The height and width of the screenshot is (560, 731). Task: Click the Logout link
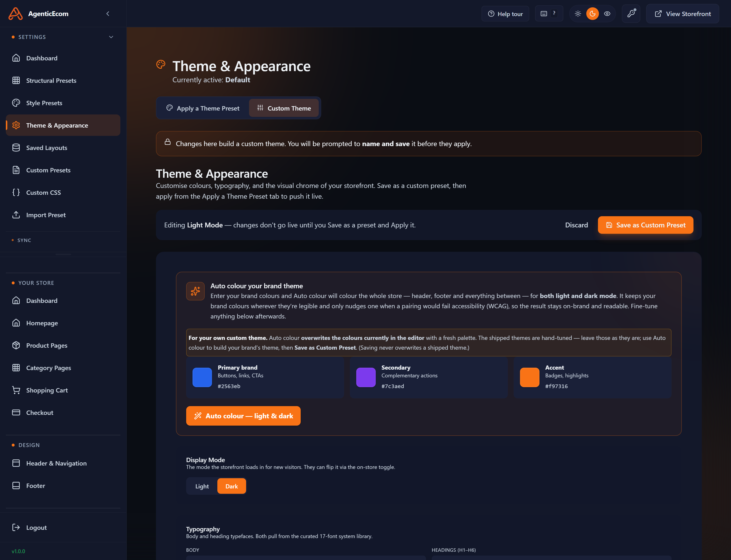63,527
